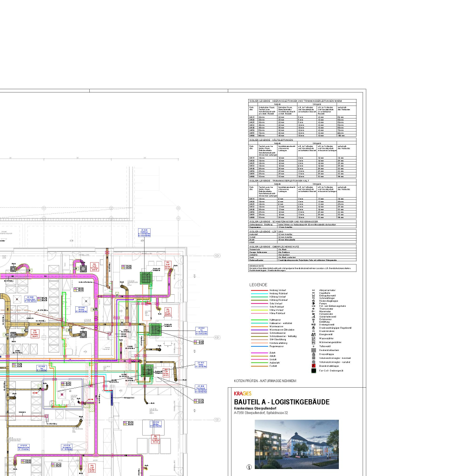This screenshot has width=476, height=476.
Task: Click the Drosselklappe legend symbol
Action: pos(314,354)
